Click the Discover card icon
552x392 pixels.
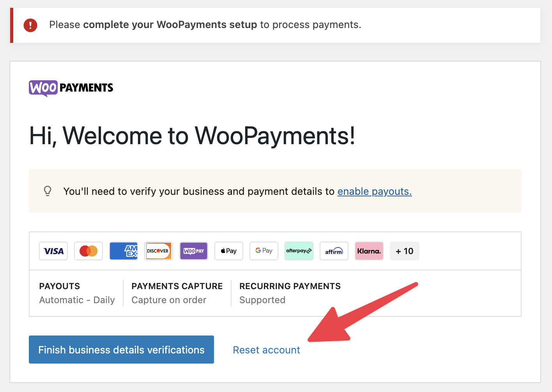[158, 251]
